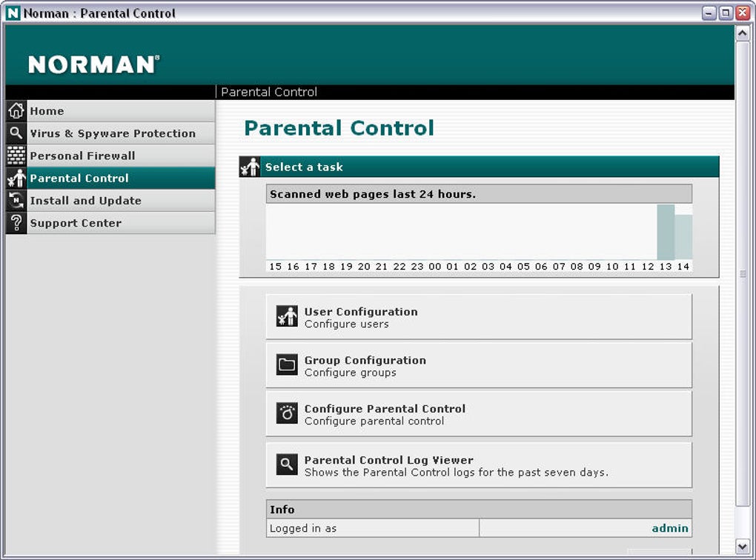Viewport: 756px width, 560px height.
Task: Click the Norman N icon in title bar
Action: pyautogui.click(x=13, y=13)
